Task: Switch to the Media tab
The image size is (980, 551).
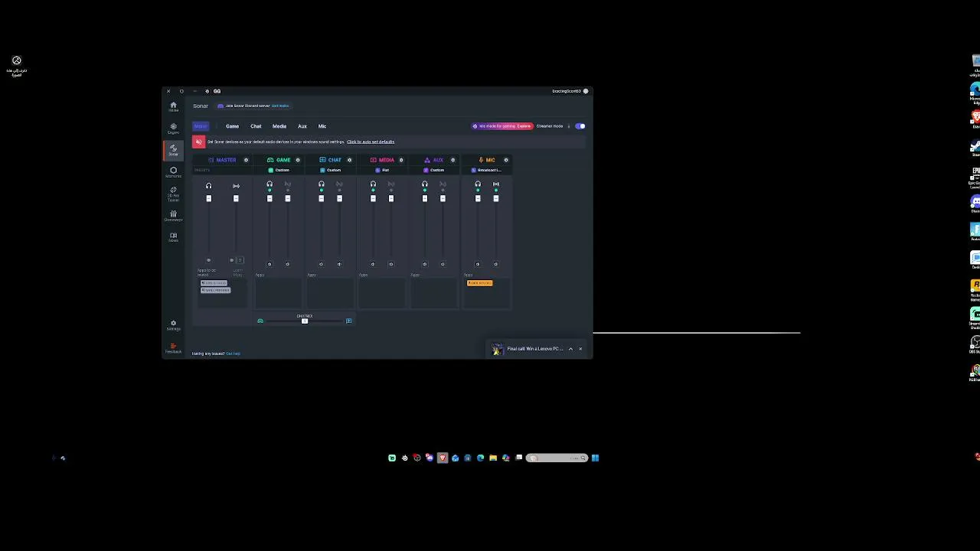Action: (x=279, y=126)
